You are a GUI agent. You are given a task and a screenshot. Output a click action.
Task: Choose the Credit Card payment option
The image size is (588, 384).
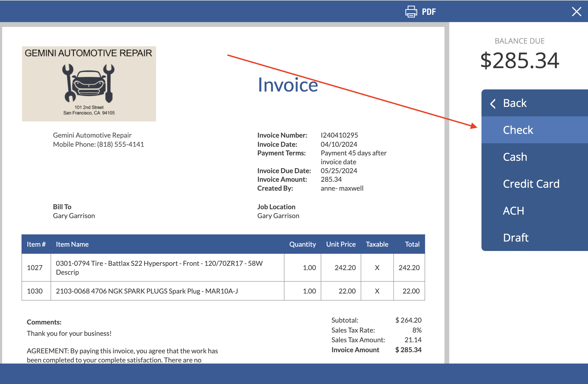coord(531,184)
